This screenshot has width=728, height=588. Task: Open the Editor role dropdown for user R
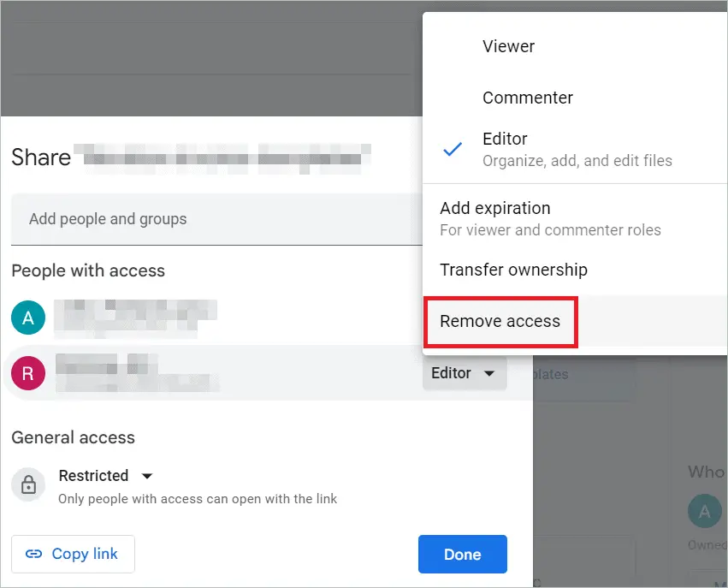tap(464, 373)
